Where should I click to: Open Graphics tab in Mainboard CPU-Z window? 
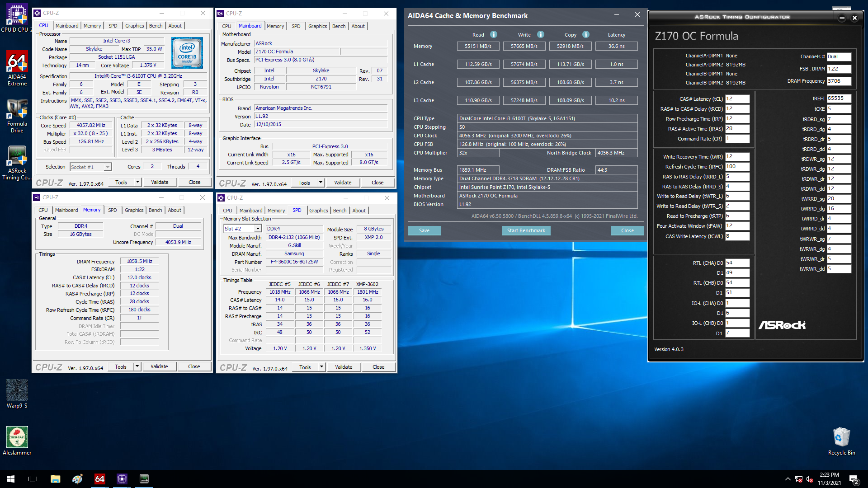pyautogui.click(x=317, y=26)
